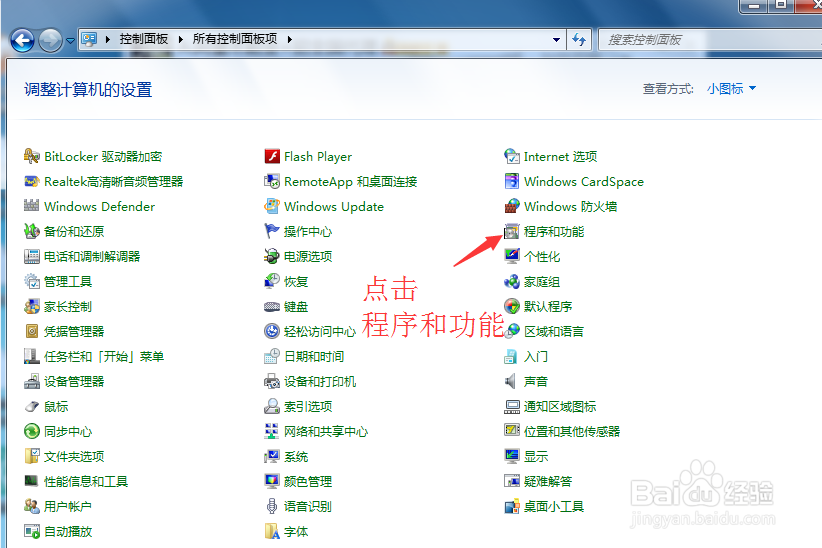Screen dimensions: 822x548
Task: Click the 鼠标 mouse icon
Action: 32,406
